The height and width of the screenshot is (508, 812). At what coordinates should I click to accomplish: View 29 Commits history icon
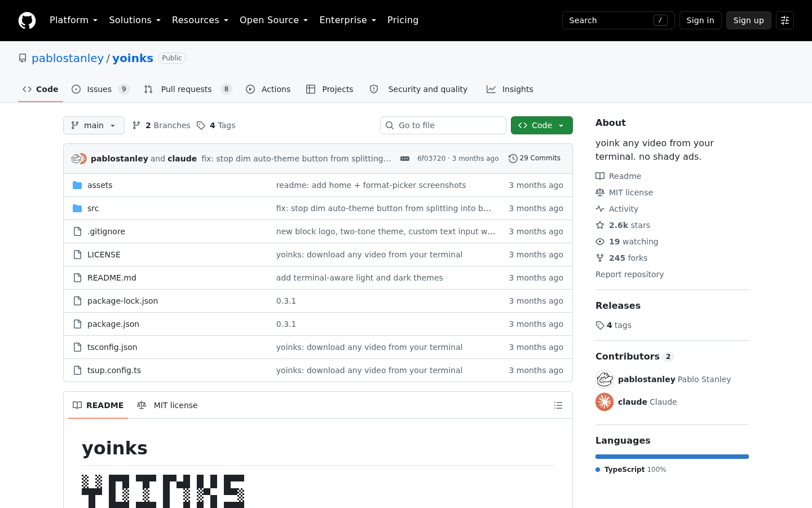(x=513, y=159)
